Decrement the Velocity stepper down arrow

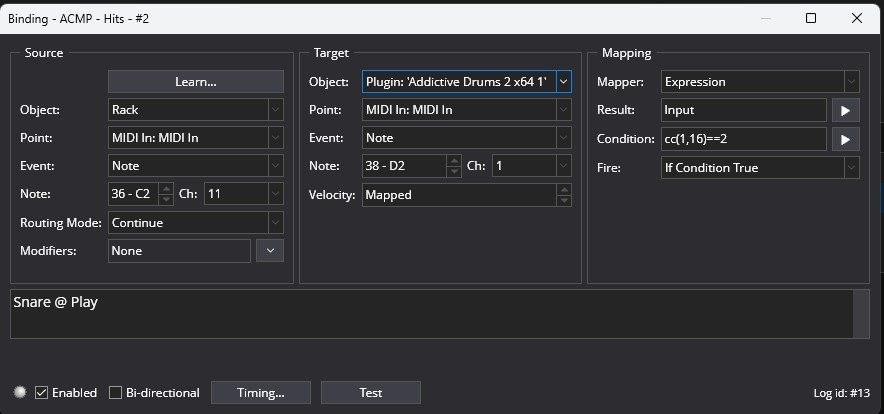[564, 200]
